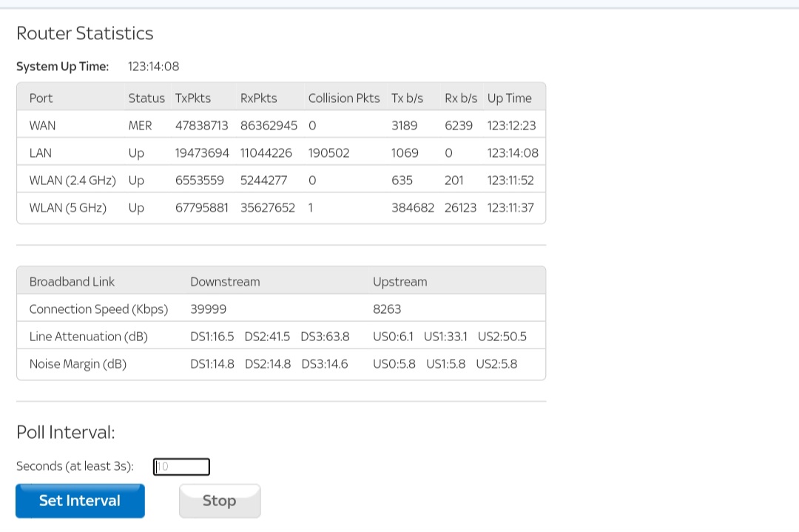799x532 pixels.
Task: Select the Seconds (at least 3s) label
Action: 75,466
